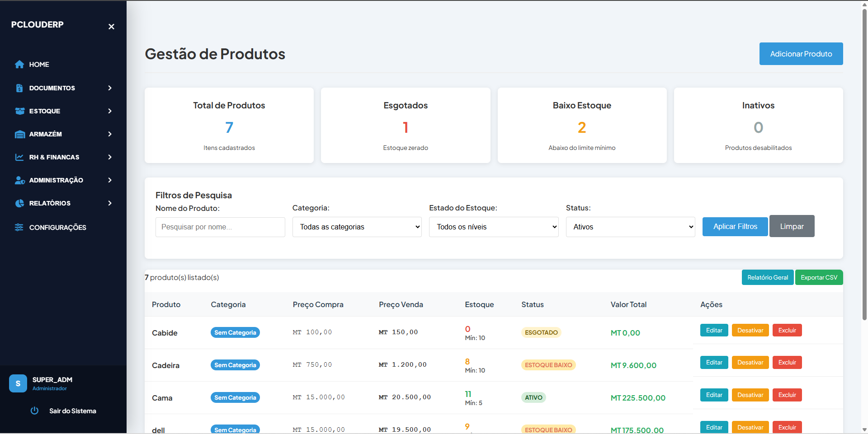
Task: Click the Configurações sliders icon
Action: (19, 227)
